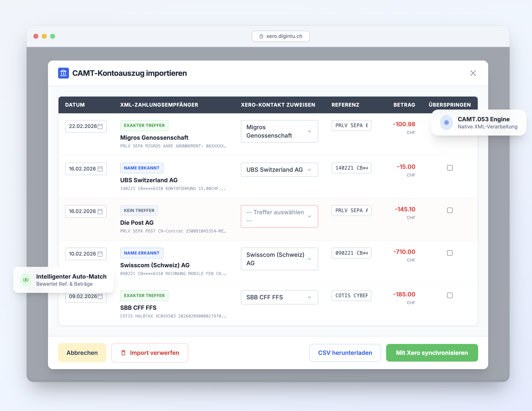Screen dimensions: 532x411
Task: Click the yellow window minimize dot
Action: 44,36
